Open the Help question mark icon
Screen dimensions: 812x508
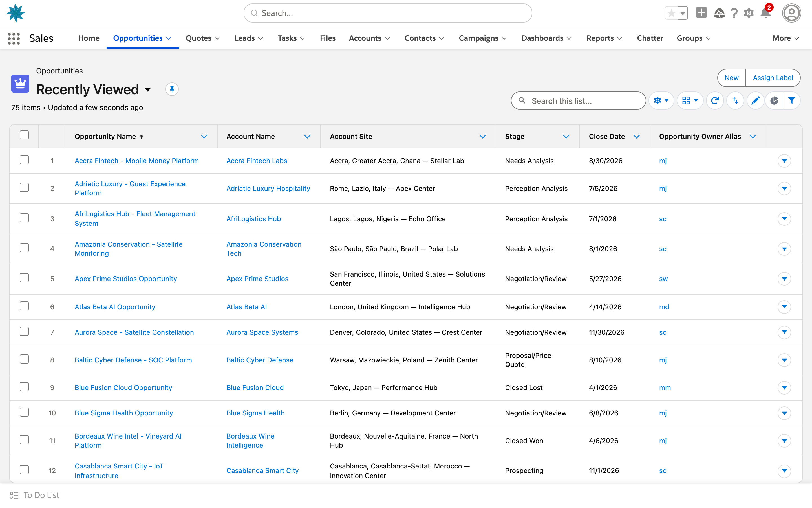734,13
